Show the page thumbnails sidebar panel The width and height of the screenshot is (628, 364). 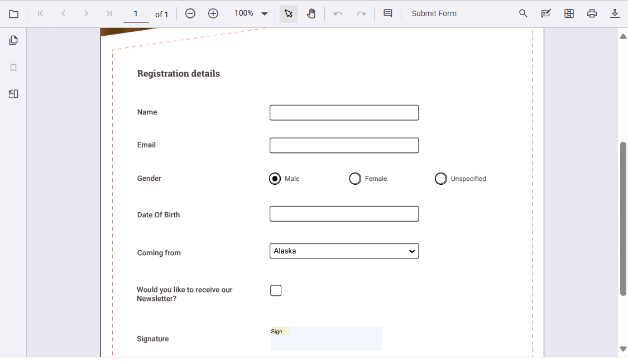pos(13,40)
